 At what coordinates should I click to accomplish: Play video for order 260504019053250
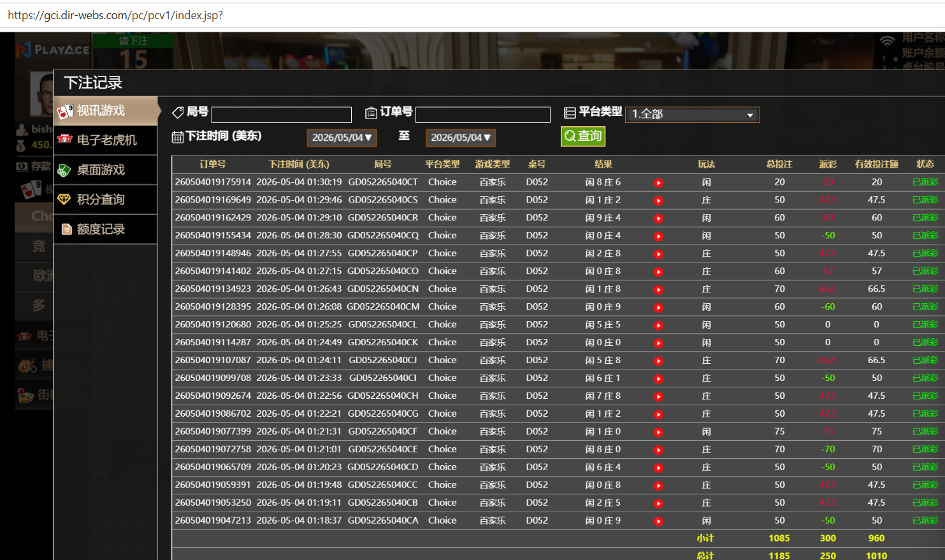click(658, 504)
